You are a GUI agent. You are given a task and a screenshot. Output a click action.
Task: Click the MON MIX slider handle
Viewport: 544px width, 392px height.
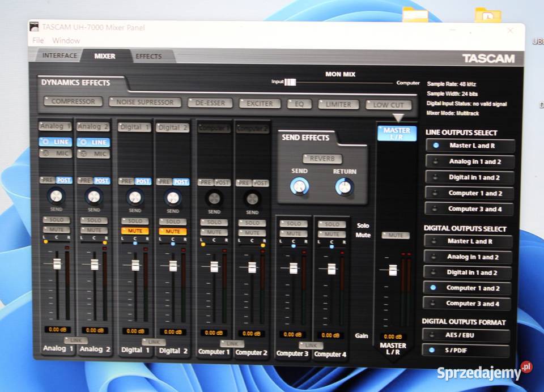pyautogui.click(x=290, y=82)
